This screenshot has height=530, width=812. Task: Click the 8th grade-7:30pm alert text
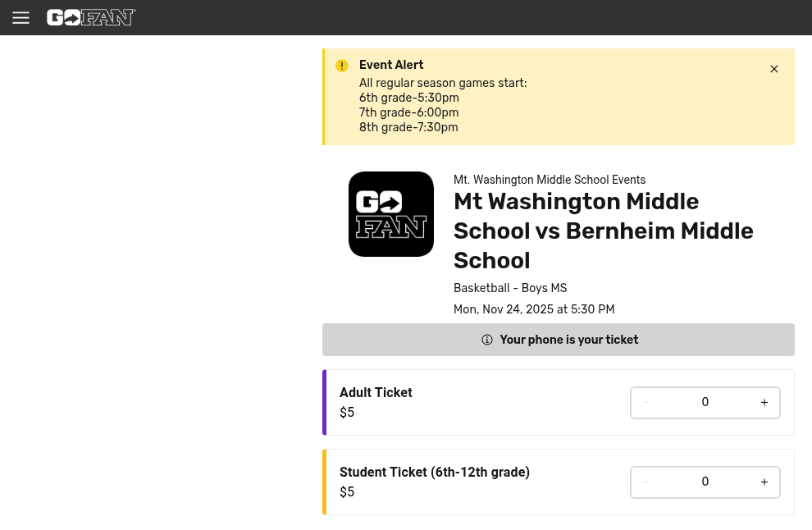408,127
